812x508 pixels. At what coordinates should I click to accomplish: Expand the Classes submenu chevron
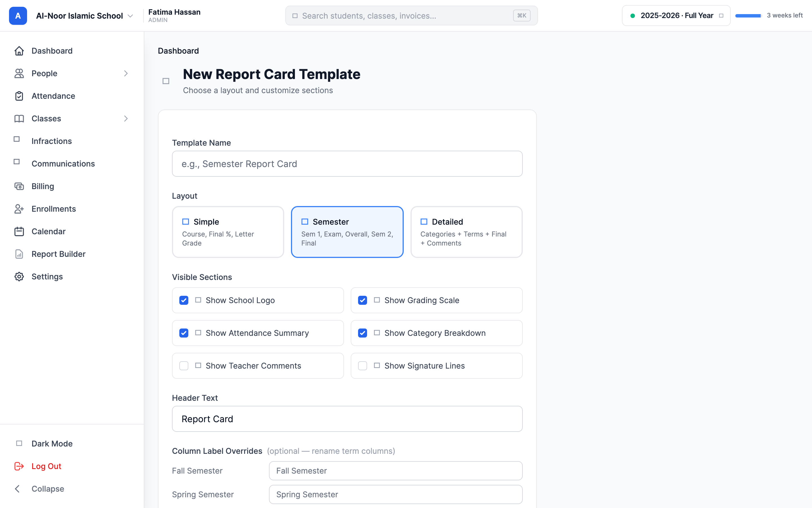coord(126,119)
